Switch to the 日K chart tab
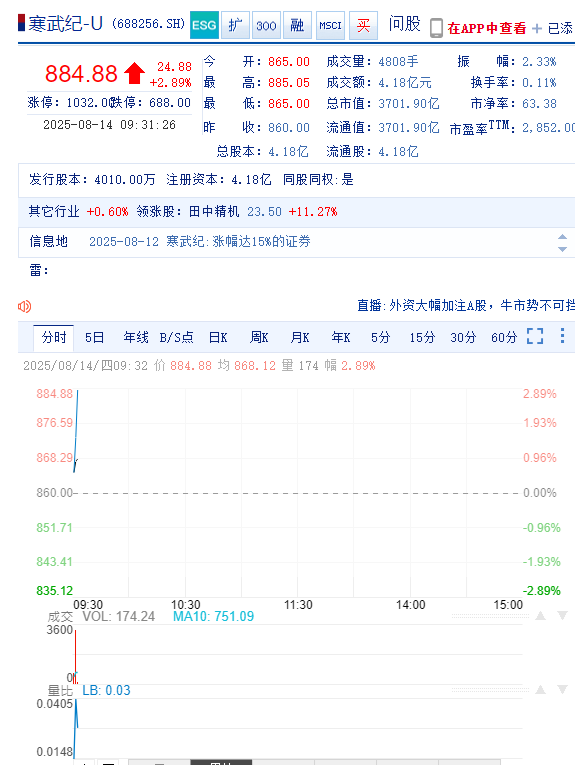575x765 pixels. tap(218, 338)
